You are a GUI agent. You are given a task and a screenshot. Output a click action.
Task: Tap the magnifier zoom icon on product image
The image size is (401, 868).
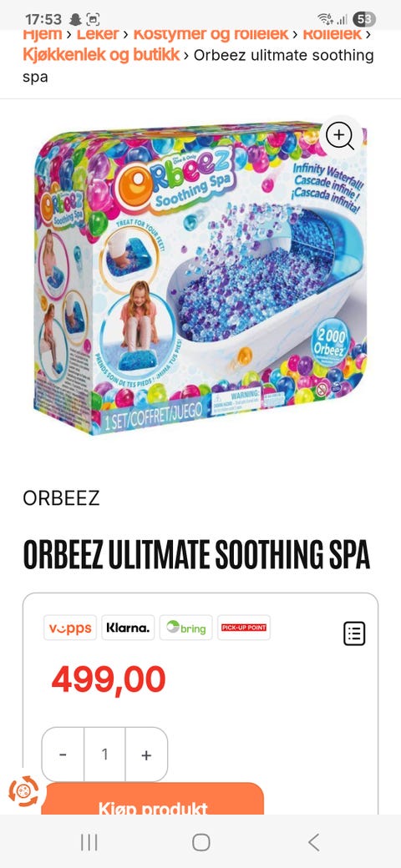(x=340, y=135)
